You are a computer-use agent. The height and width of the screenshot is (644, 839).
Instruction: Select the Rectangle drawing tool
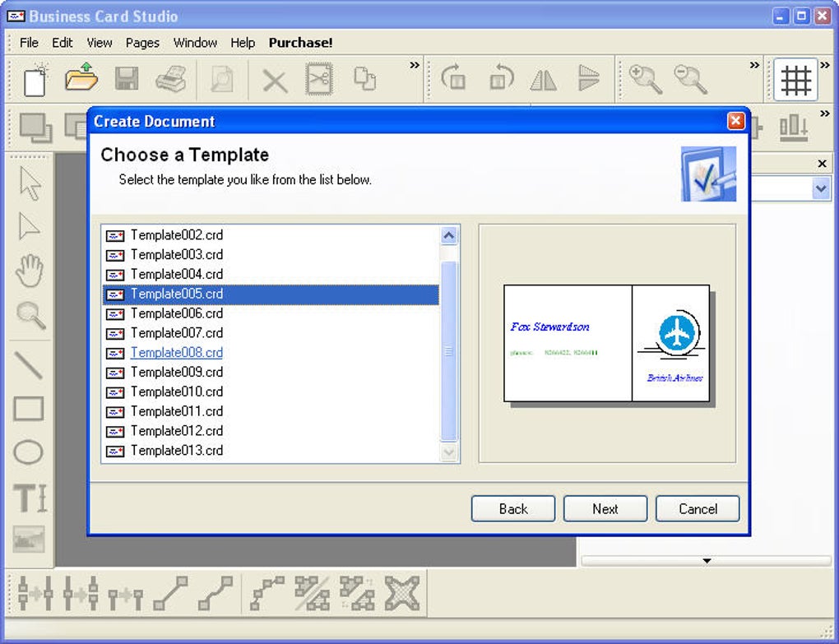28,410
